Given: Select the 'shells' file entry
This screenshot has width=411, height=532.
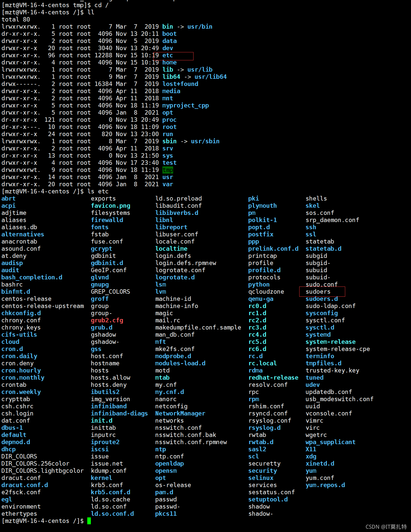Looking at the screenshot, I should pyautogui.click(x=316, y=199).
